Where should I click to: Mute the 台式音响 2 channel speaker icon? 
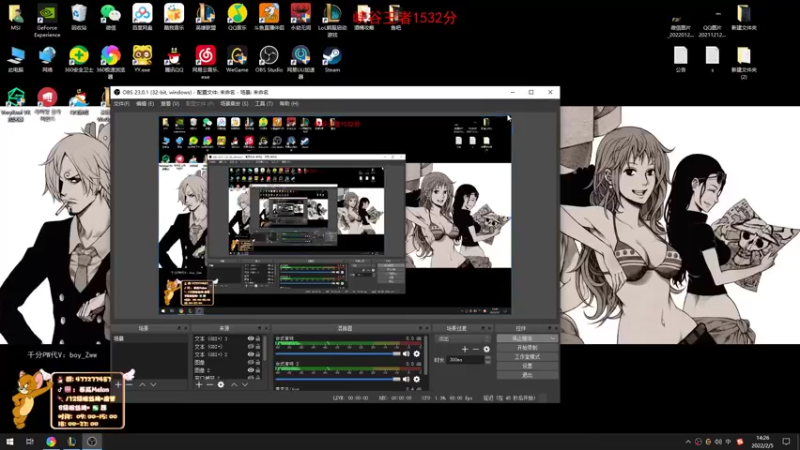[x=406, y=379]
